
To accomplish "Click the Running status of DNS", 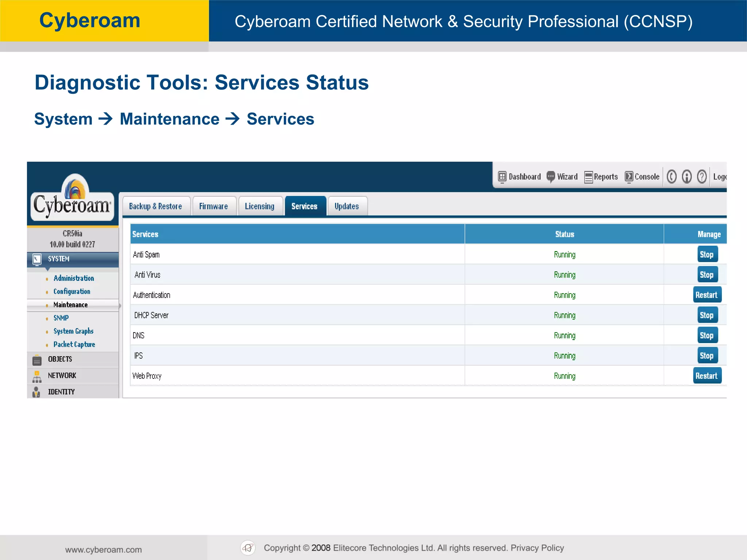I will pos(565,336).
